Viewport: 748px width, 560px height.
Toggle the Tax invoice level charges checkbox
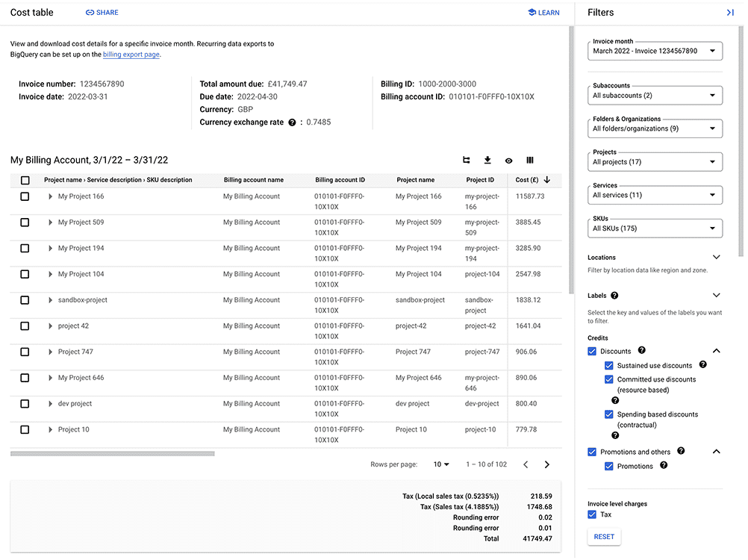tap(592, 514)
